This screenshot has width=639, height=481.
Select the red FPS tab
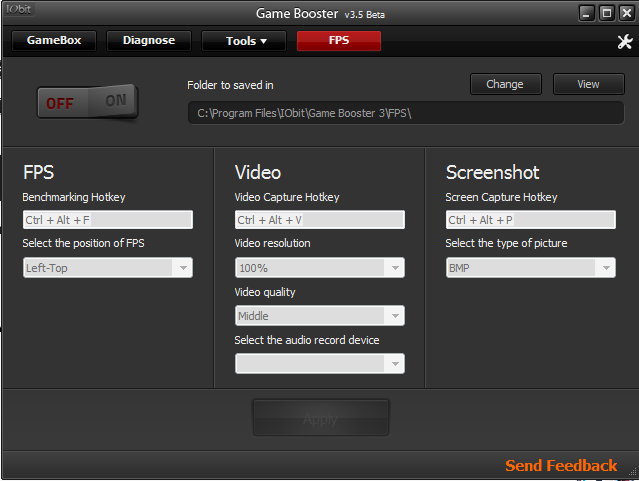click(x=339, y=41)
